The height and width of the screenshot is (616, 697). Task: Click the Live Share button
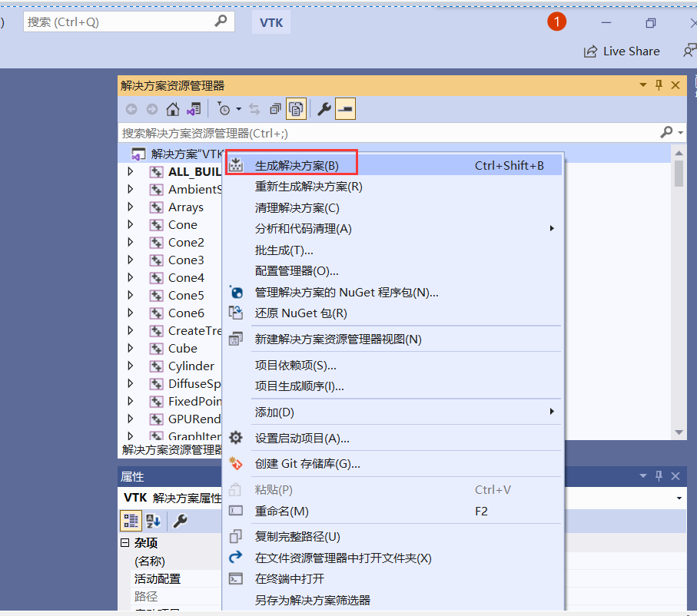point(622,51)
